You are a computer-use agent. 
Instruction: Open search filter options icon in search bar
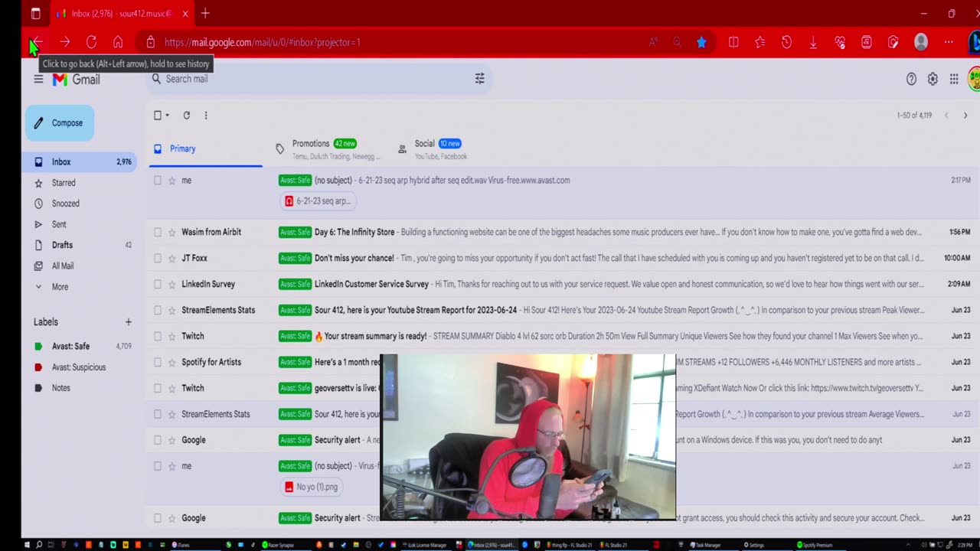coord(479,79)
